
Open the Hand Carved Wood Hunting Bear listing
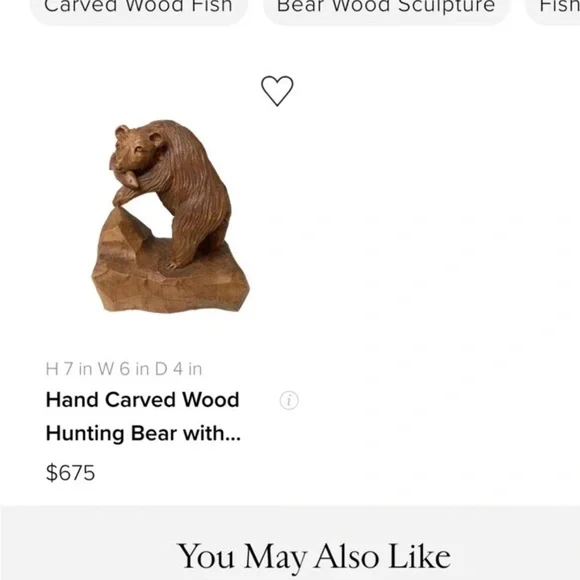click(143, 417)
